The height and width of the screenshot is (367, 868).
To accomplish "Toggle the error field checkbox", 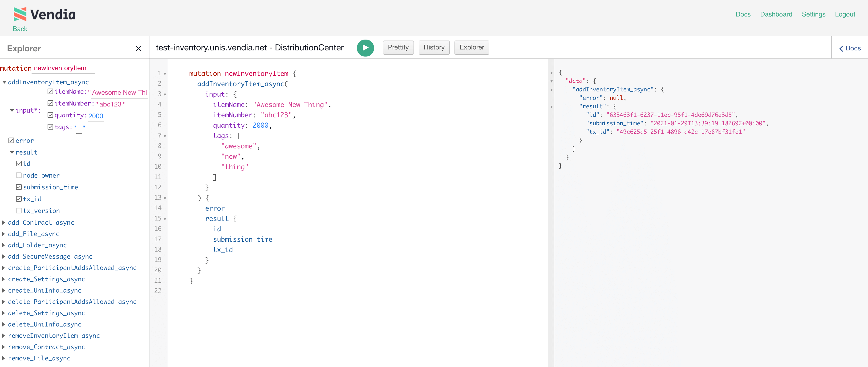I will click(12, 140).
